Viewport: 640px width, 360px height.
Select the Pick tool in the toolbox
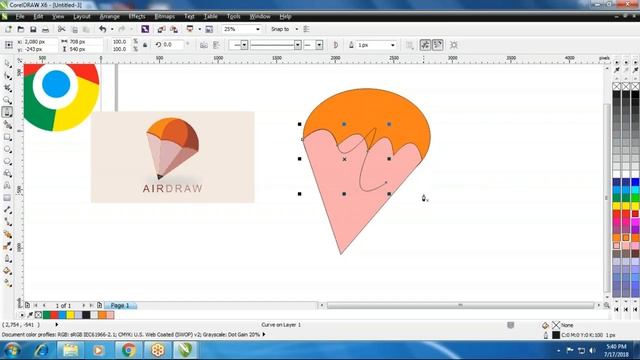click(x=7, y=64)
